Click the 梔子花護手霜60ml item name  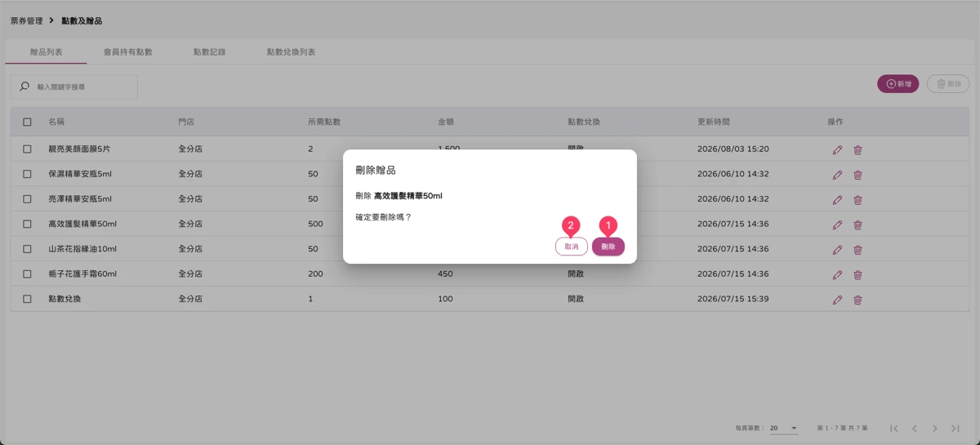pos(82,274)
